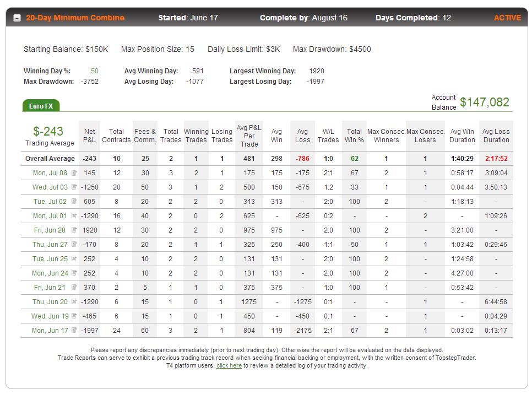
Task: Click the Fees & Comm. column header
Action: click(145, 136)
